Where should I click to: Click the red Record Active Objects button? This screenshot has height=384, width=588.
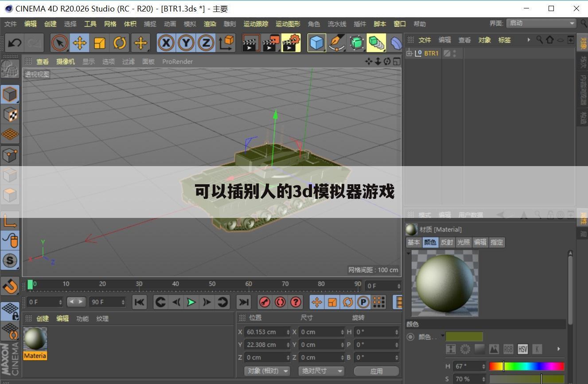(265, 302)
